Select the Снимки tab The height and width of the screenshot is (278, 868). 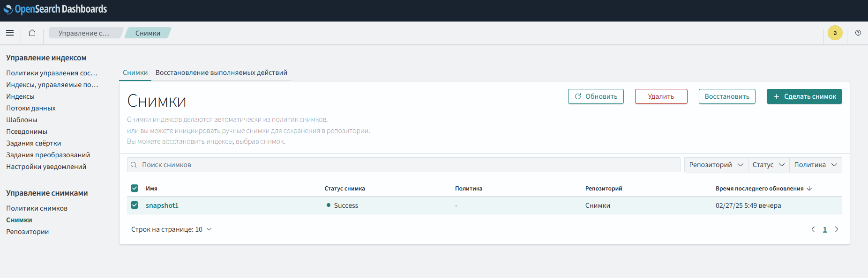click(135, 73)
